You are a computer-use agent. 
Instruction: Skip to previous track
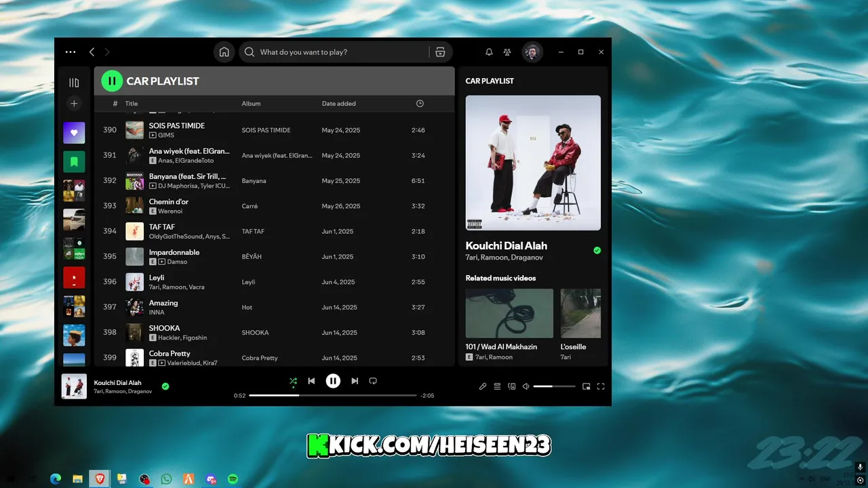311,381
